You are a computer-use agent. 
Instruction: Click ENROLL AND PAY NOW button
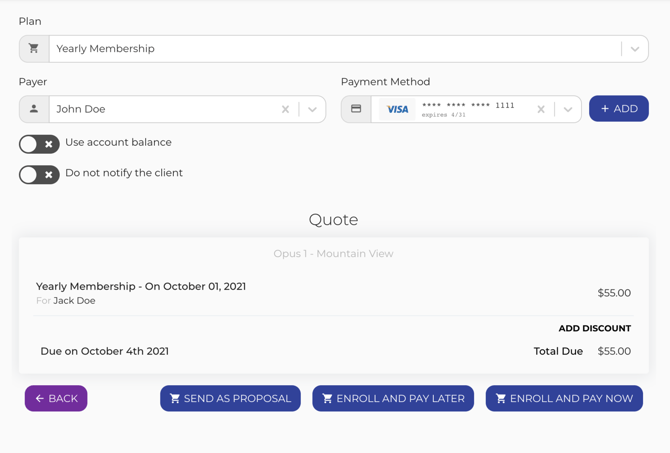pos(564,398)
